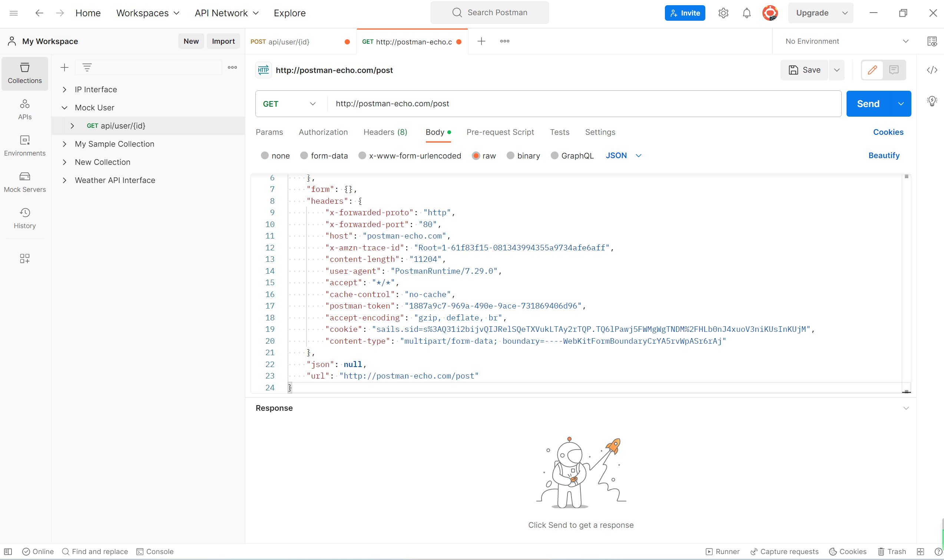The width and height of the screenshot is (944, 560).
Task: Open collections more-options ellipsis
Action: click(x=232, y=67)
